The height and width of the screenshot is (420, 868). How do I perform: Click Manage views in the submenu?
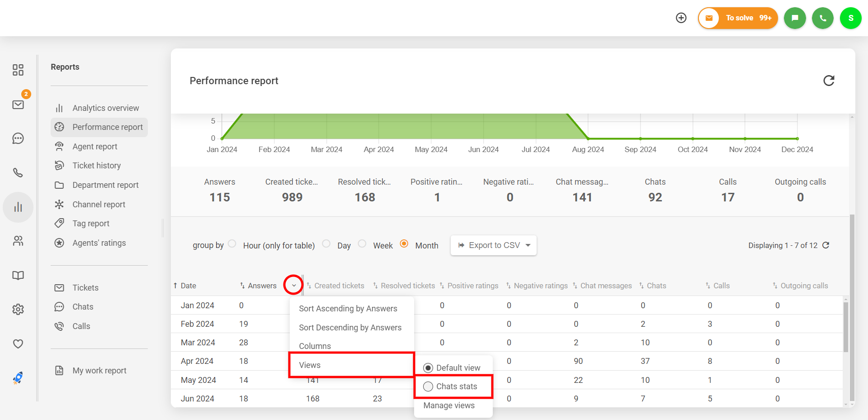pyautogui.click(x=448, y=406)
